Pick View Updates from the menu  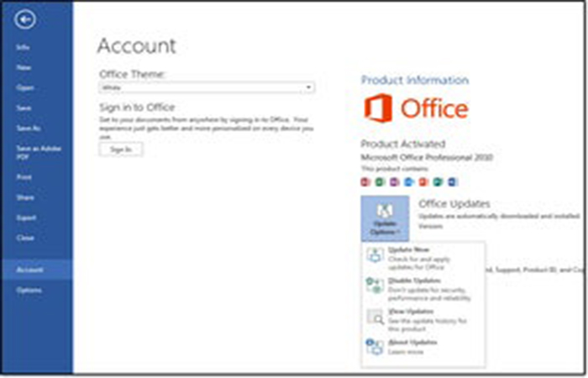coord(423,320)
